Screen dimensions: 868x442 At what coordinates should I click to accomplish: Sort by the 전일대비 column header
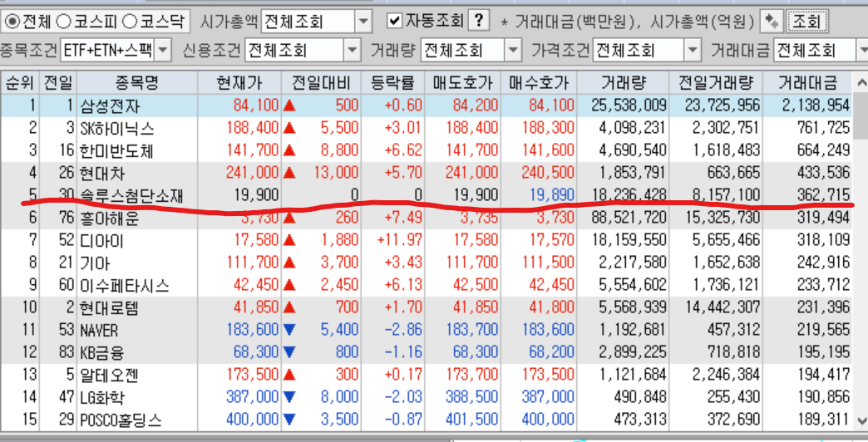coord(321,83)
